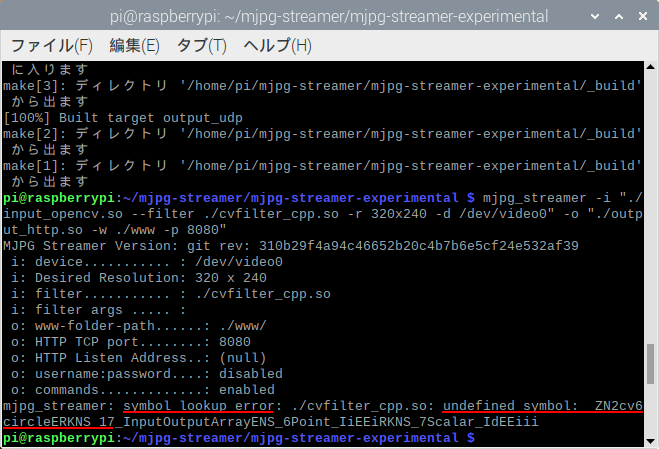Click the '_InputOutputArrayENS_6Point_IiEEiRKNS_7Scalar_IdEEiii' text
Image resolution: width=659 pixels, height=449 pixels.
click(x=326, y=422)
